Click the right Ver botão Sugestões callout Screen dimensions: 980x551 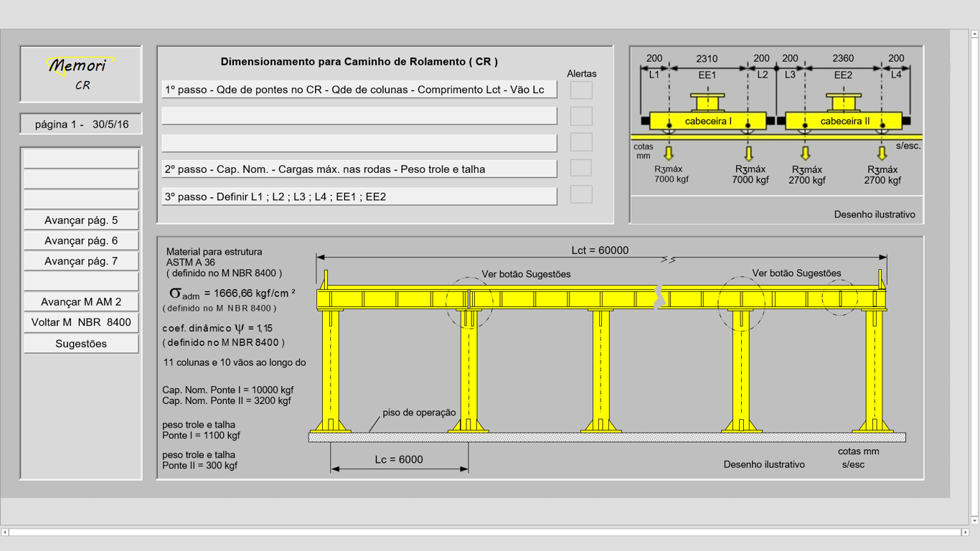[x=796, y=273]
